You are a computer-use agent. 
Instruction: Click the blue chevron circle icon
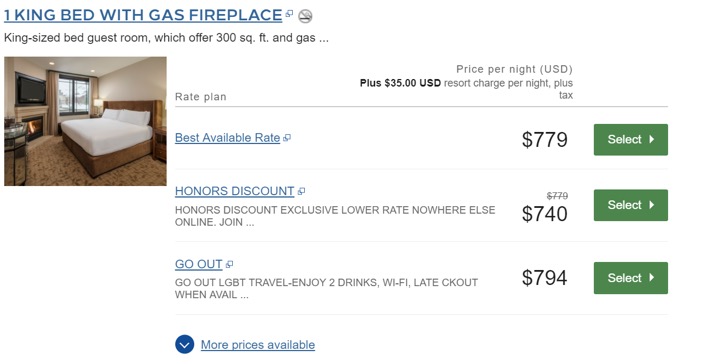tap(185, 345)
